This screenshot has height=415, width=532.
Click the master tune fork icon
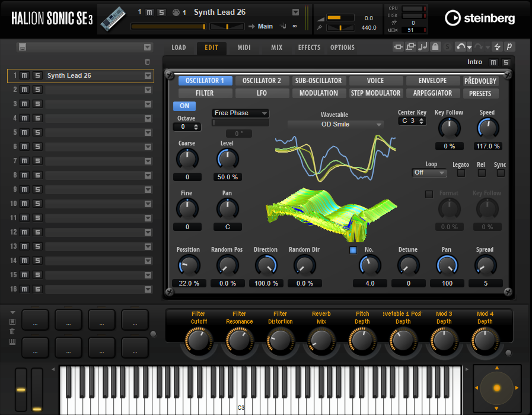(320, 27)
